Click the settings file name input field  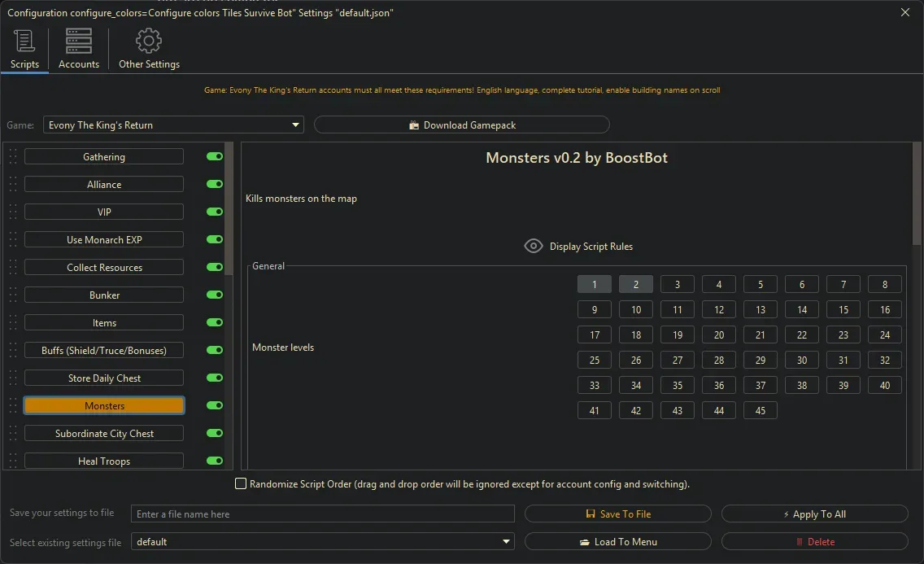pyautogui.click(x=323, y=514)
